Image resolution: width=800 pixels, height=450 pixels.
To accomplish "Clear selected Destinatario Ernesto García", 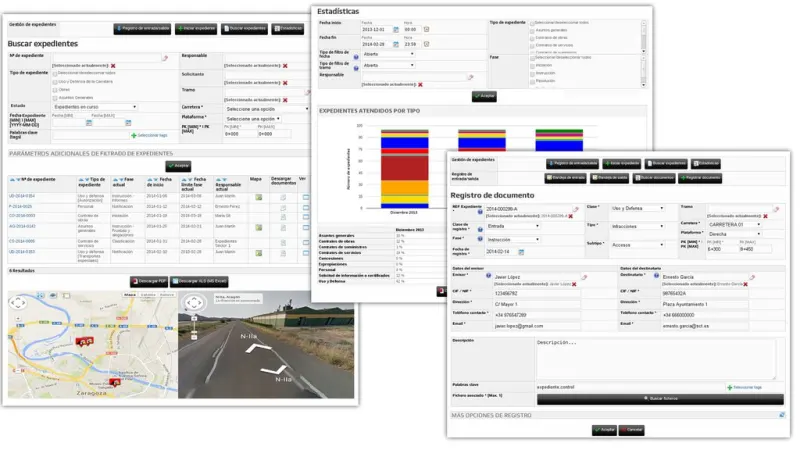I will pyautogui.click(x=745, y=284).
